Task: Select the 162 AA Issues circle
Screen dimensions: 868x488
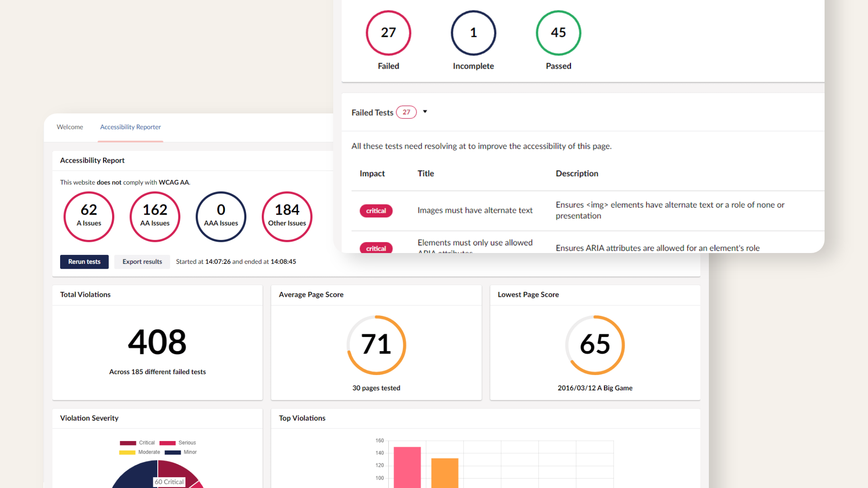Action: 155,216
